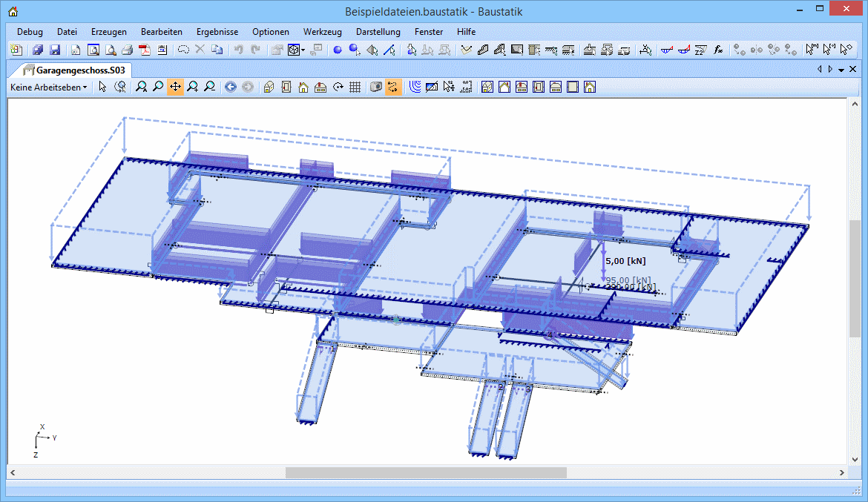This screenshot has width=868, height=502.
Task: Open the Darstellung menu
Action: tap(378, 32)
